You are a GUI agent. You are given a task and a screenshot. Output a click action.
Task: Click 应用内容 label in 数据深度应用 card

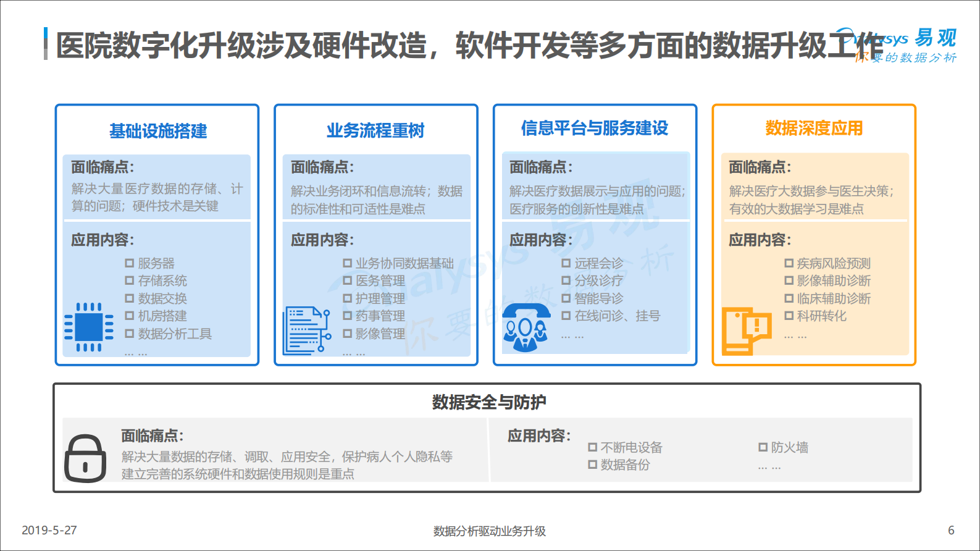760,240
